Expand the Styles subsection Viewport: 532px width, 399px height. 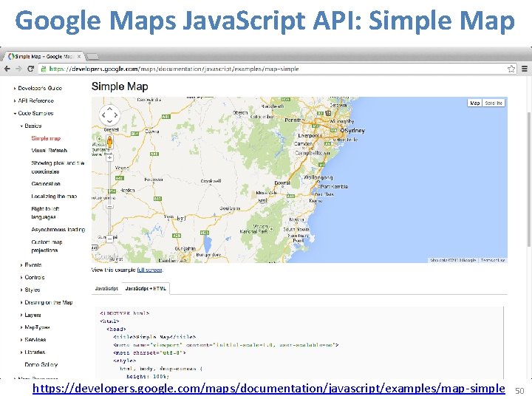(30, 290)
